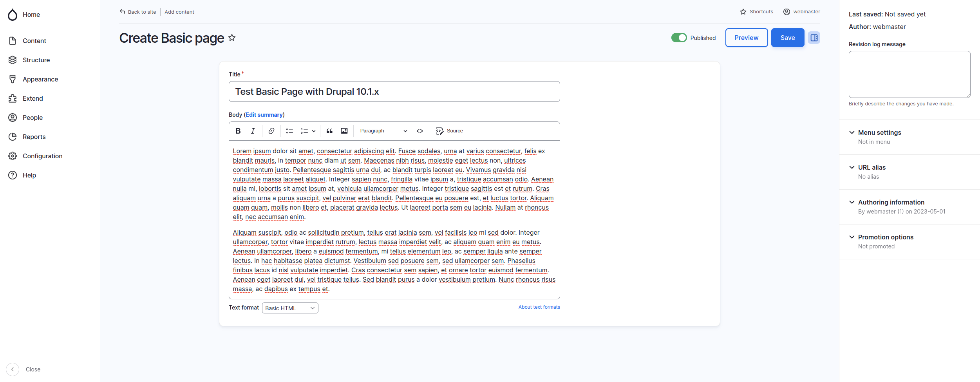Open the Paragraph heading dropdown

tap(383, 131)
